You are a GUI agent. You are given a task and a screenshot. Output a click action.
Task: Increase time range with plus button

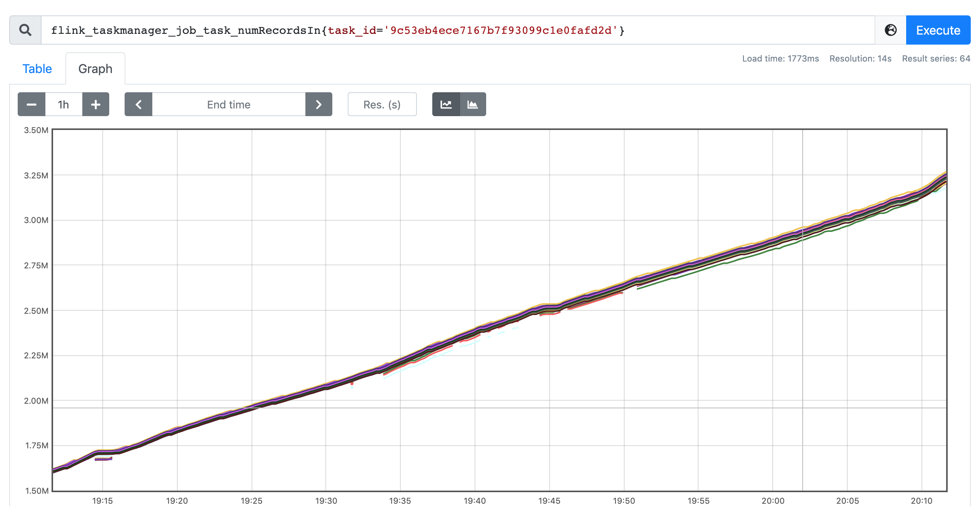tap(96, 104)
